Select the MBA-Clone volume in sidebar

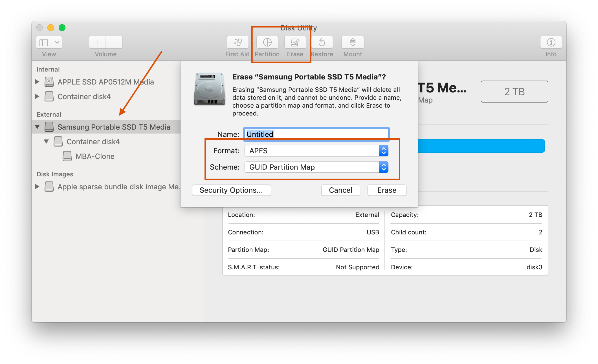(x=95, y=156)
